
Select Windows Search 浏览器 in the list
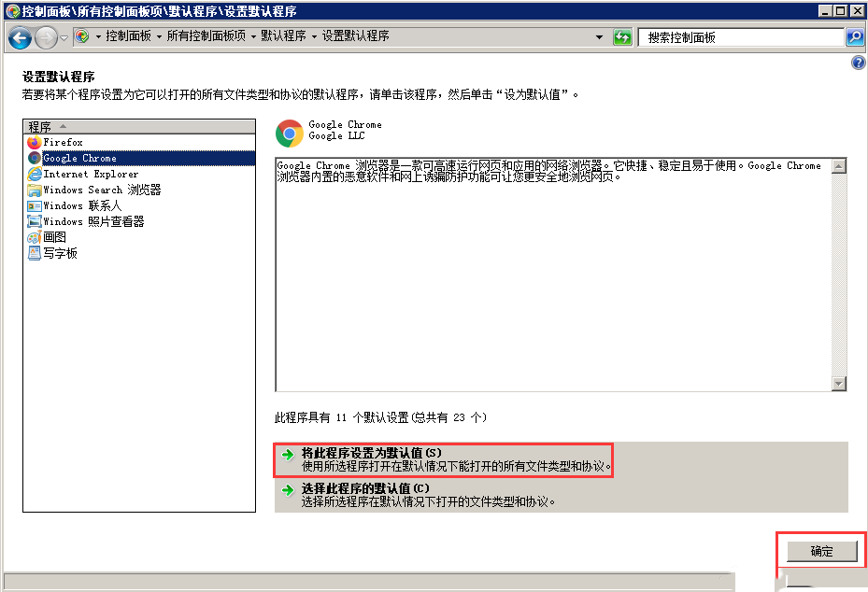140,190
